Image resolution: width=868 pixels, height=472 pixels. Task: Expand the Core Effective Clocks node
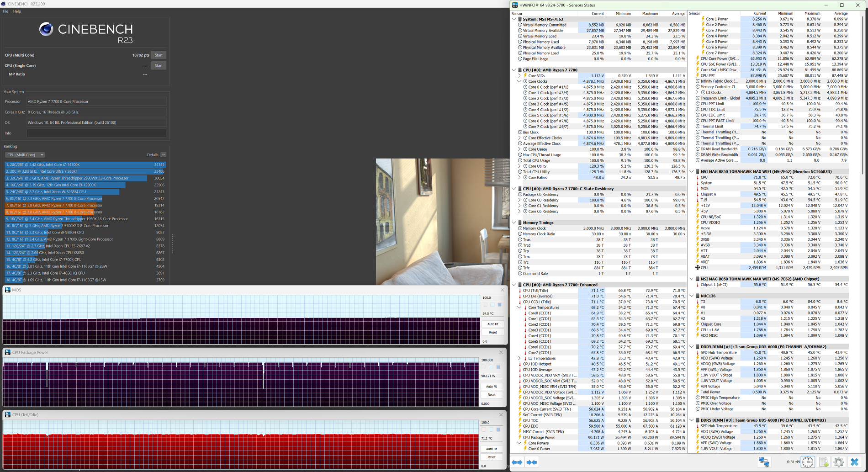point(519,138)
